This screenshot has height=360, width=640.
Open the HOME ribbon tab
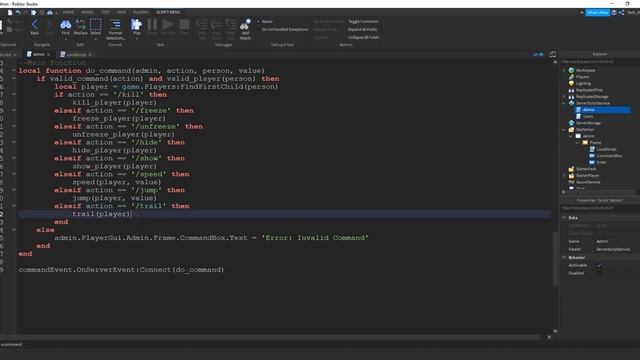[x=68, y=12]
